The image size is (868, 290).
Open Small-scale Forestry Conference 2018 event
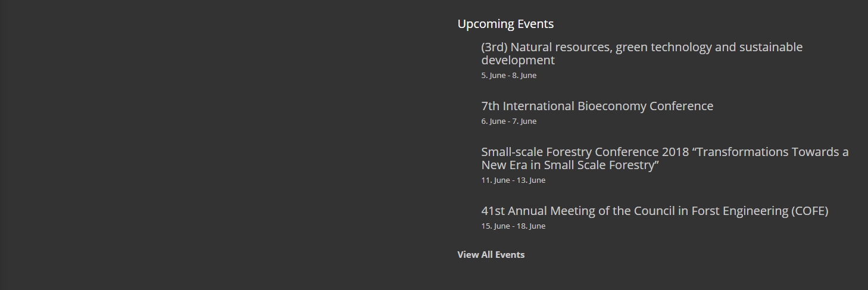pos(665,158)
